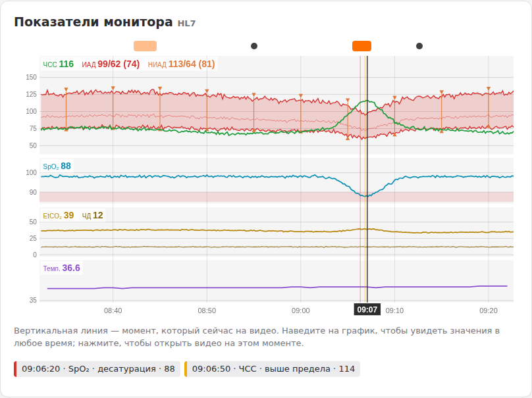Click the ЧД 12 respiratory rate readout
This screenshot has height=398, width=532.
[x=92, y=216]
